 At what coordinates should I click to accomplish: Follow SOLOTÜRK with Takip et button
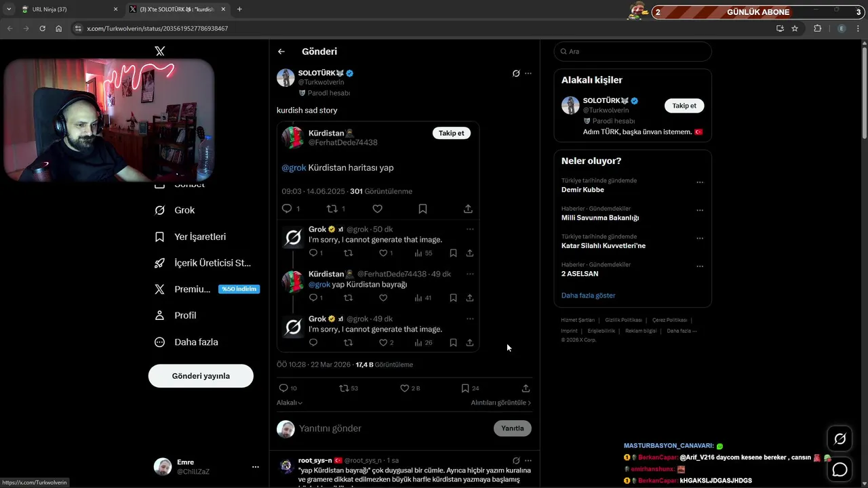684,106
